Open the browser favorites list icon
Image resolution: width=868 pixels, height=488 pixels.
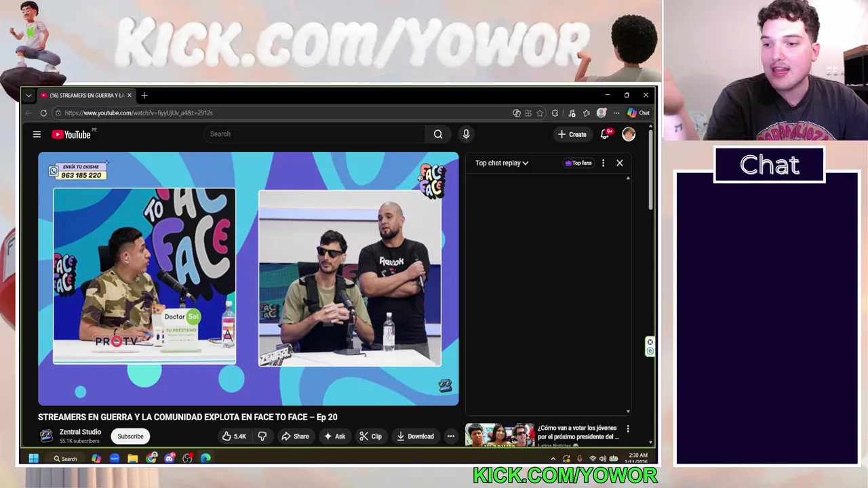coord(586,113)
